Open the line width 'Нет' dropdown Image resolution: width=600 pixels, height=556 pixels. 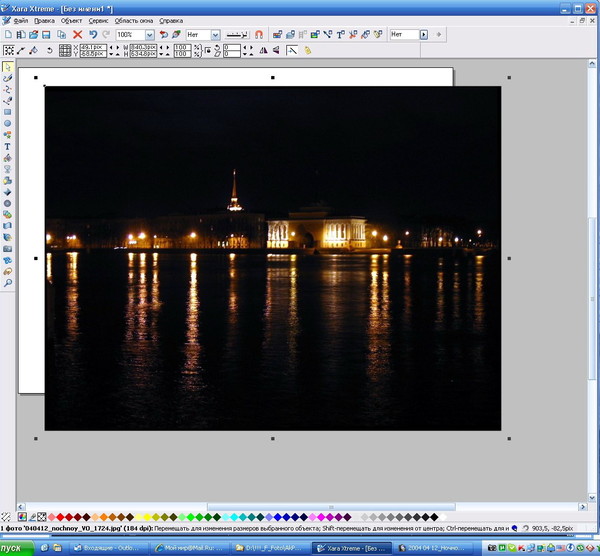tap(215, 35)
